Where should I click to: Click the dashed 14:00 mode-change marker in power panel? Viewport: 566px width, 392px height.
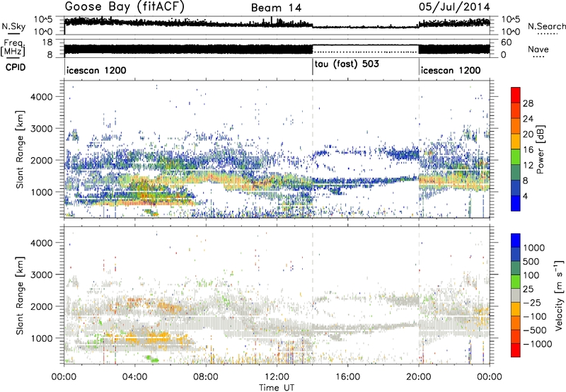[313, 149]
